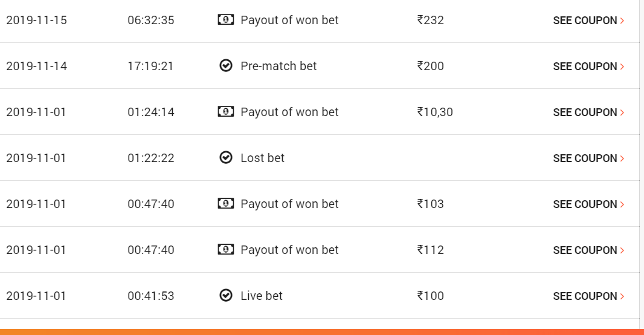Open SEE COUPON for Pre-match bet
Screen dimensions: 644x335
click(x=588, y=67)
